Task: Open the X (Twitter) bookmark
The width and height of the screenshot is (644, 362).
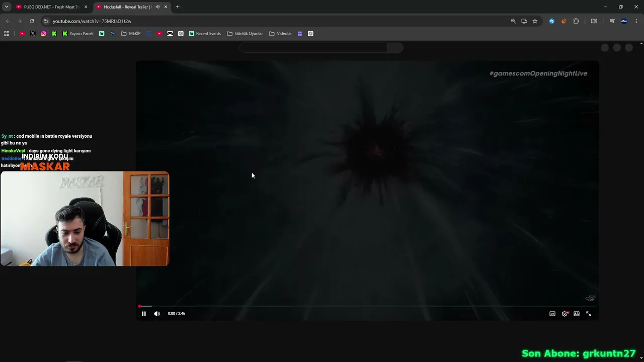Action: pos(33,34)
